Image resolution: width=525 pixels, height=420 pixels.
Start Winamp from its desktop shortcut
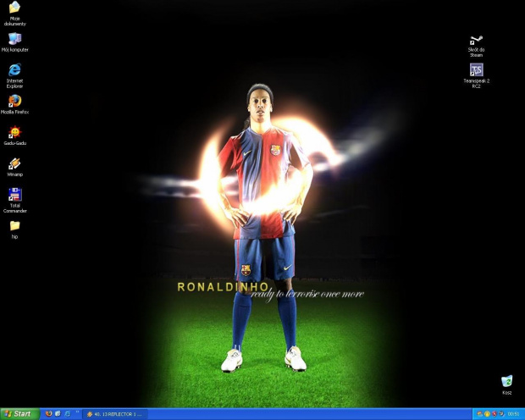point(14,167)
